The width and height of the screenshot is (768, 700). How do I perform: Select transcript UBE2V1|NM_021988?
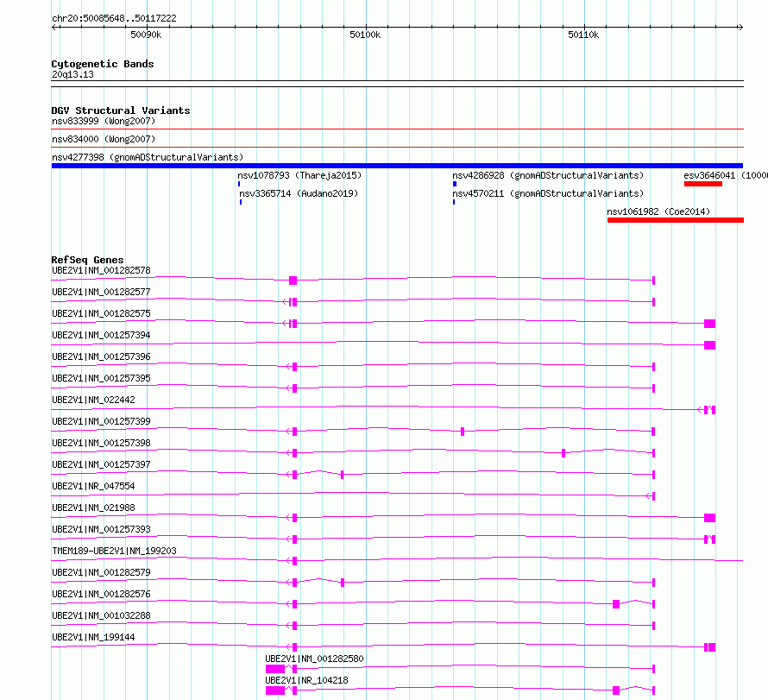[93, 508]
